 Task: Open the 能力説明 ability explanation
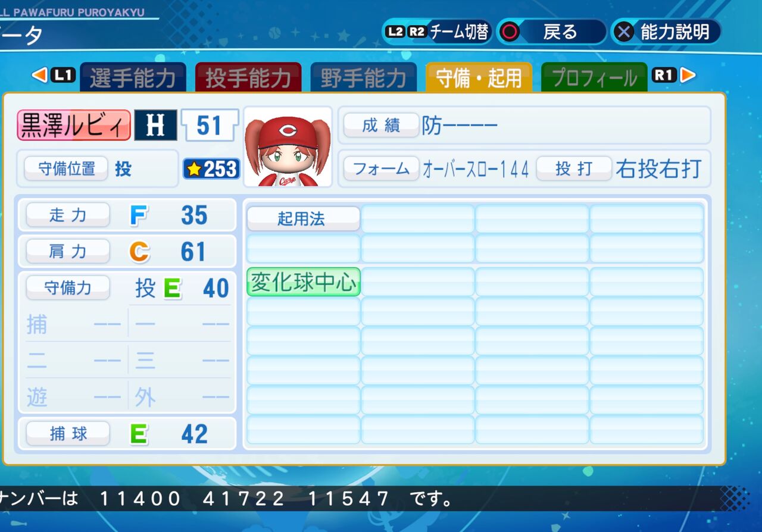(666, 32)
